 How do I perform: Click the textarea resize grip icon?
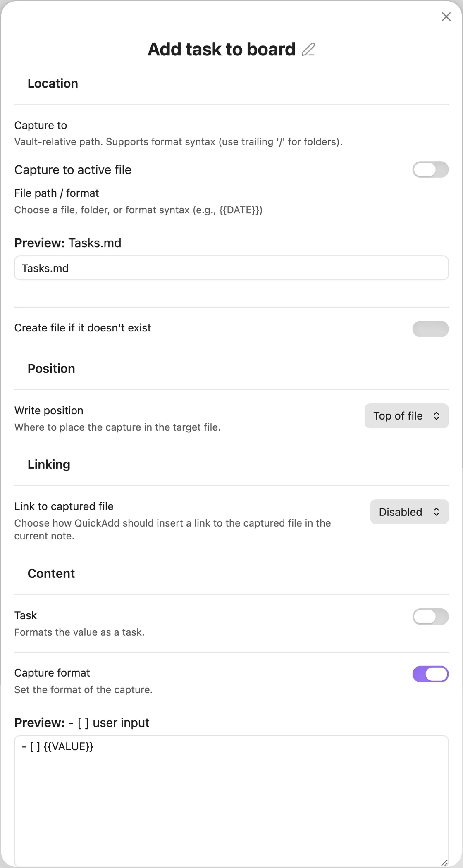(x=444, y=863)
